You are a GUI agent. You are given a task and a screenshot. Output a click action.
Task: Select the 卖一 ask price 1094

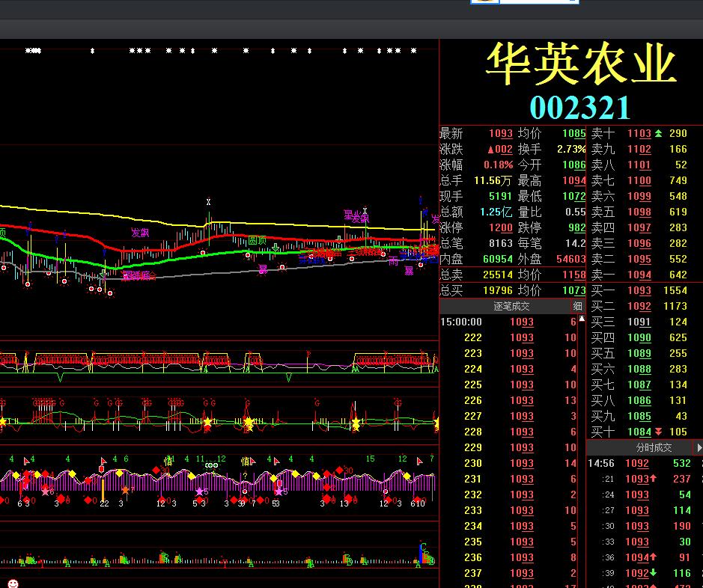[x=639, y=275]
